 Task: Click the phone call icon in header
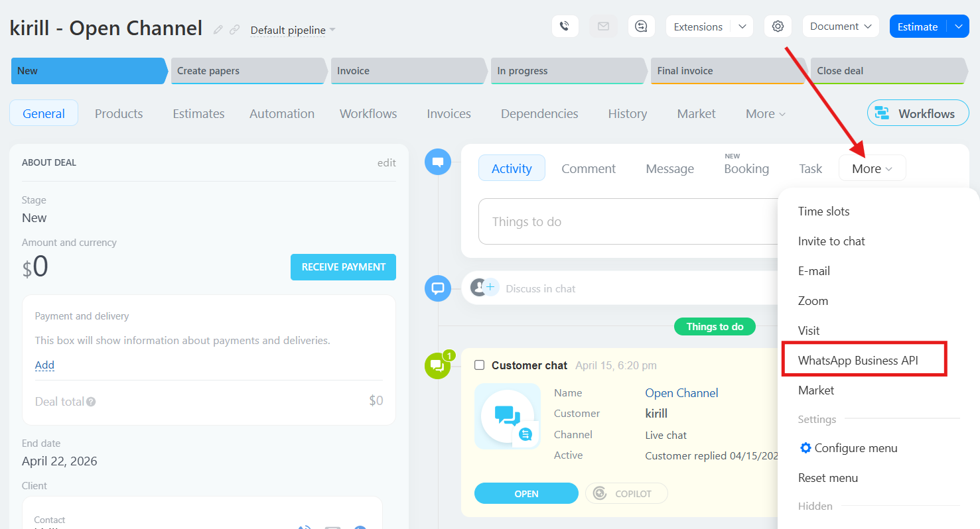[565, 27]
